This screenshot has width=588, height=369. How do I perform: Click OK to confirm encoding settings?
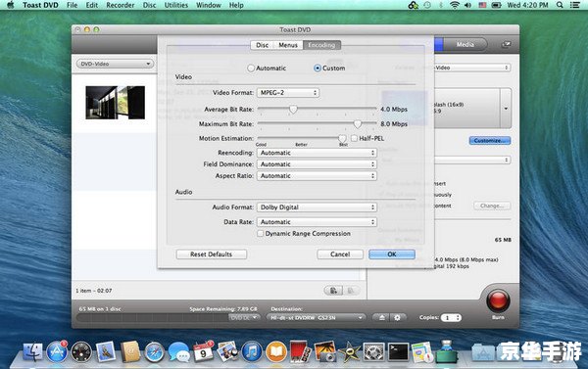point(392,254)
